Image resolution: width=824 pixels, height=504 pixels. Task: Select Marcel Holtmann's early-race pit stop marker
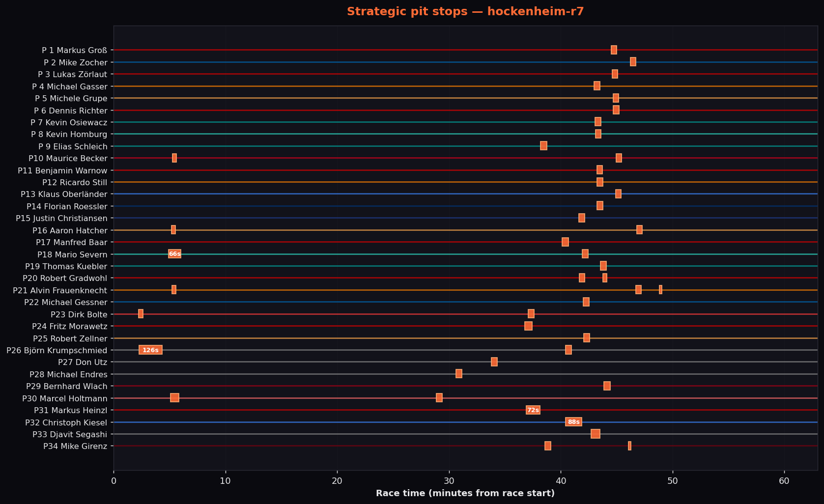pos(174,398)
